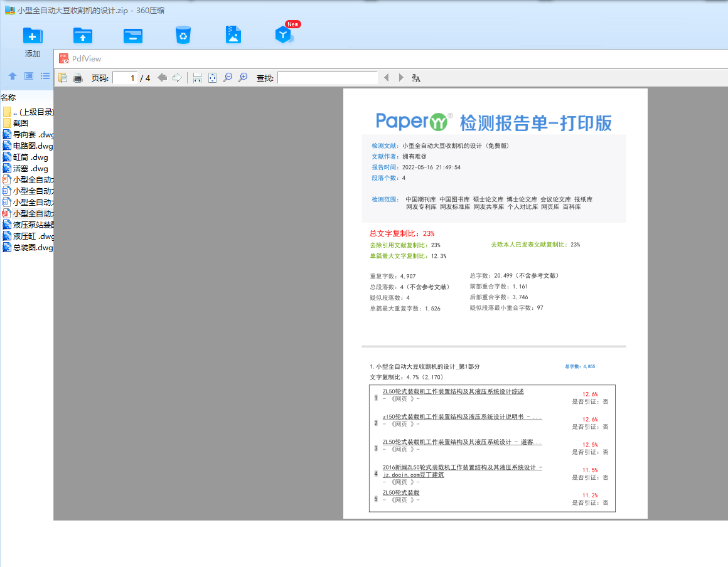The image size is (728, 567).
Task: Click the 重复字数: 4,907 text
Action: coord(393,276)
